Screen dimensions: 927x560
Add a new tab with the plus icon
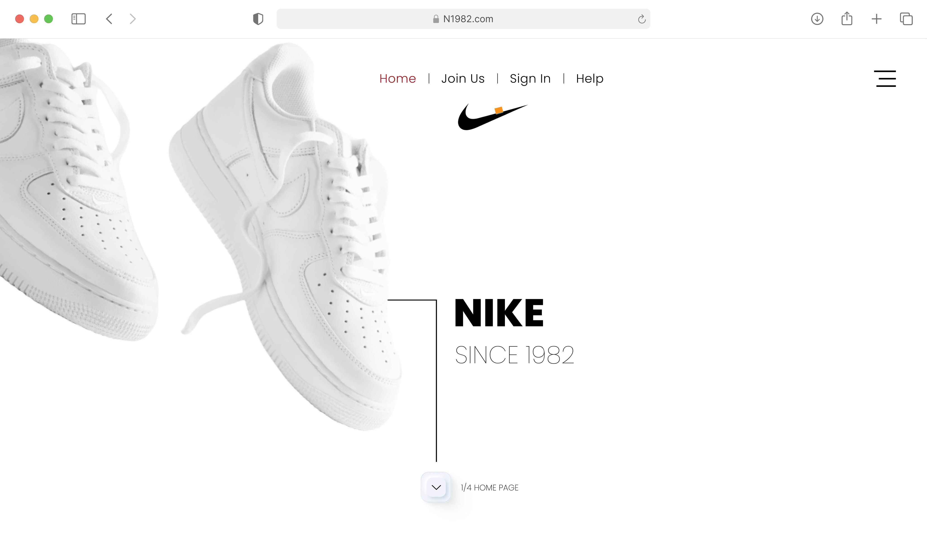tap(877, 19)
